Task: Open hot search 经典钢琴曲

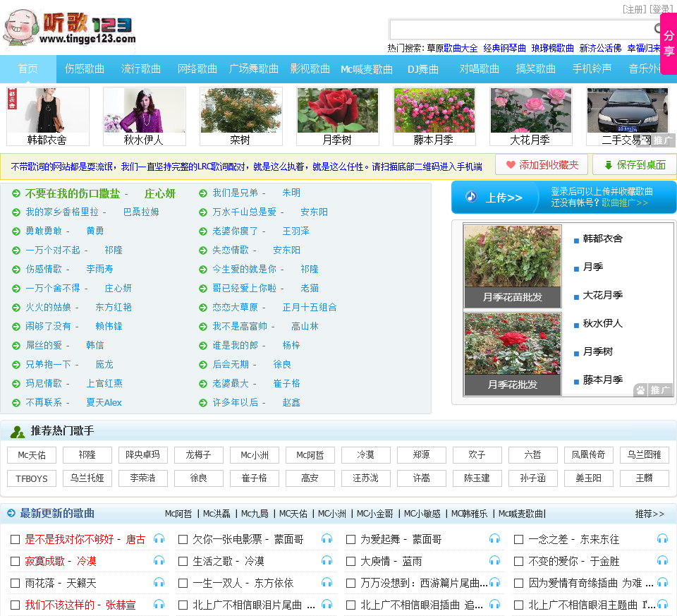Action: (x=504, y=48)
